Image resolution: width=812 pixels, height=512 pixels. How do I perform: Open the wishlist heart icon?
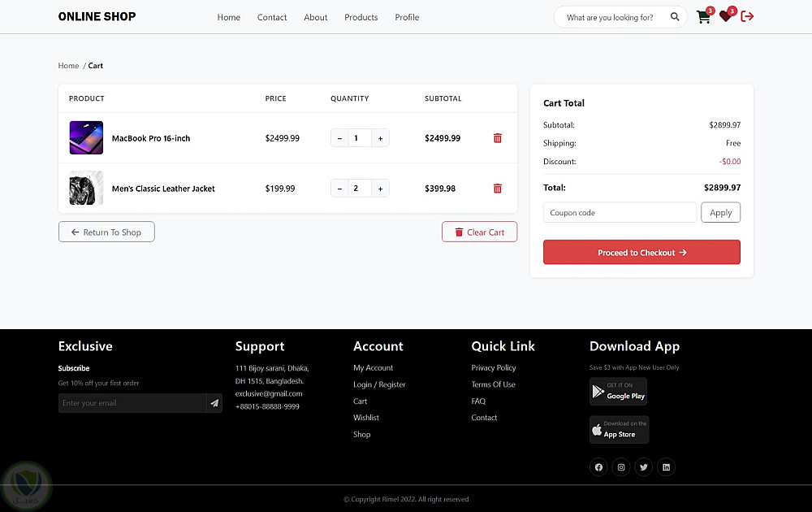(725, 17)
